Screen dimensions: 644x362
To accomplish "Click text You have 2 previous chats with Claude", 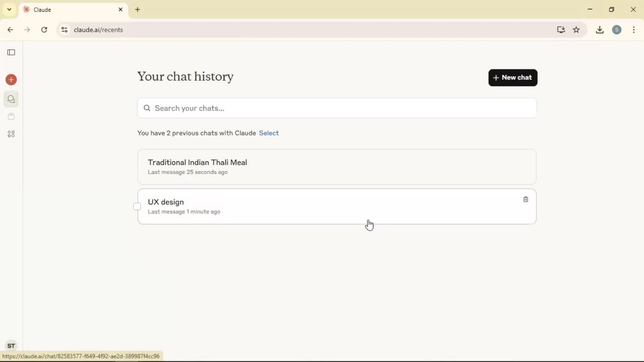I will pyautogui.click(x=197, y=133).
